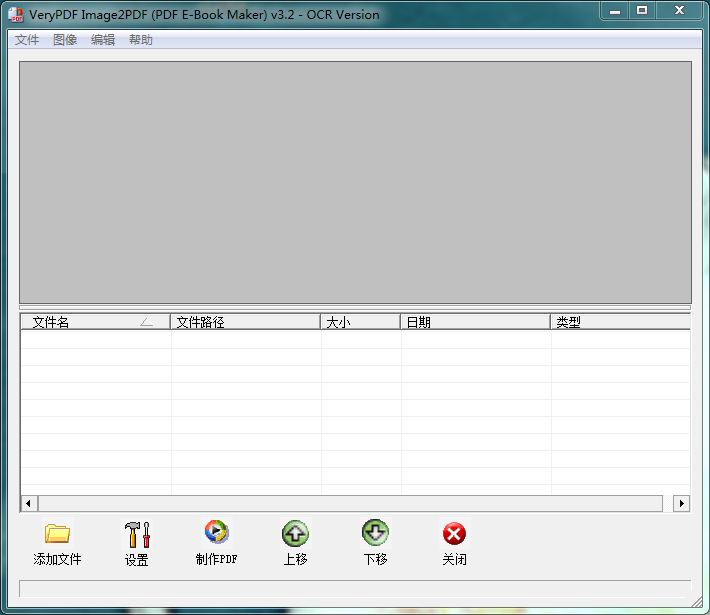Screen dimensions: 710x615
Task: Click the Add Files folder icon (添加文件)
Action: click(x=57, y=533)
